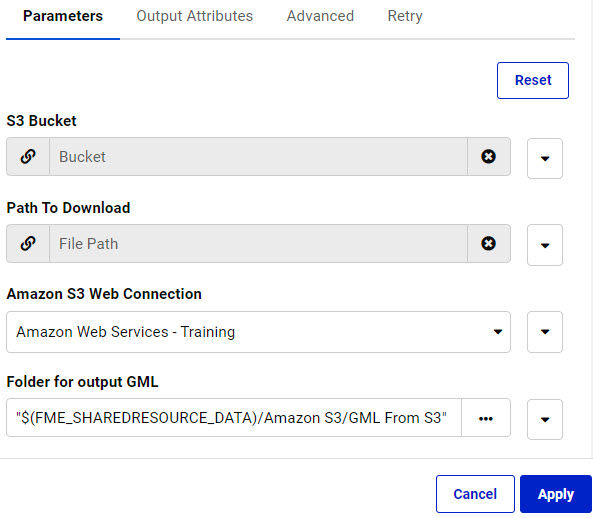This screenshot has width=593, height=518.
Task: Click into the File Path input field
Action: 258,243
